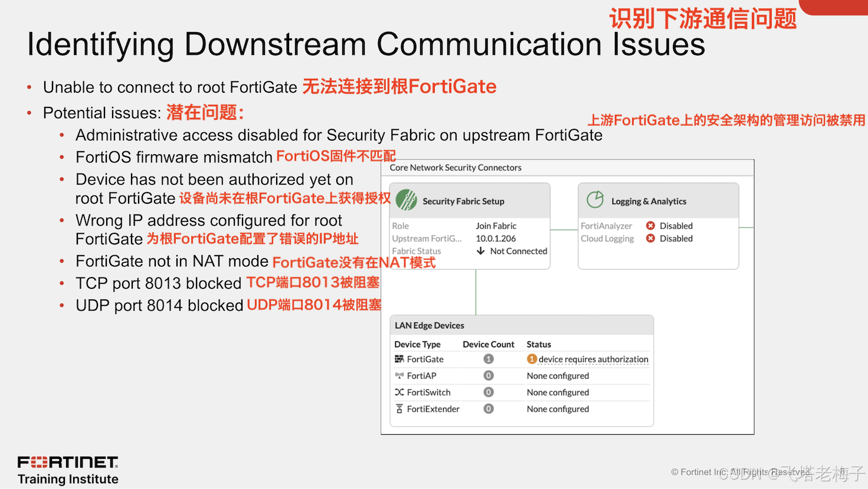868x489 pixels.
Task: Select FortiAP None configured status
Action: click(x=558, y=376)
